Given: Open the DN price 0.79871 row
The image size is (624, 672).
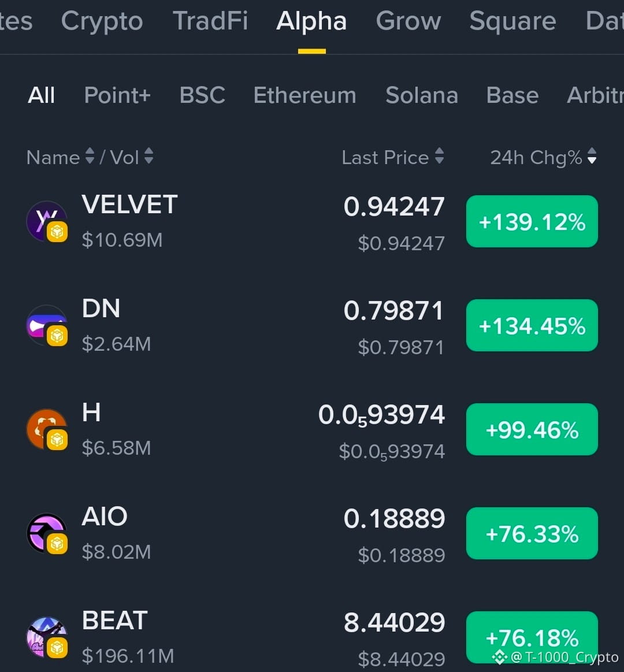Looking at the screenshot, I should (312, 325).
